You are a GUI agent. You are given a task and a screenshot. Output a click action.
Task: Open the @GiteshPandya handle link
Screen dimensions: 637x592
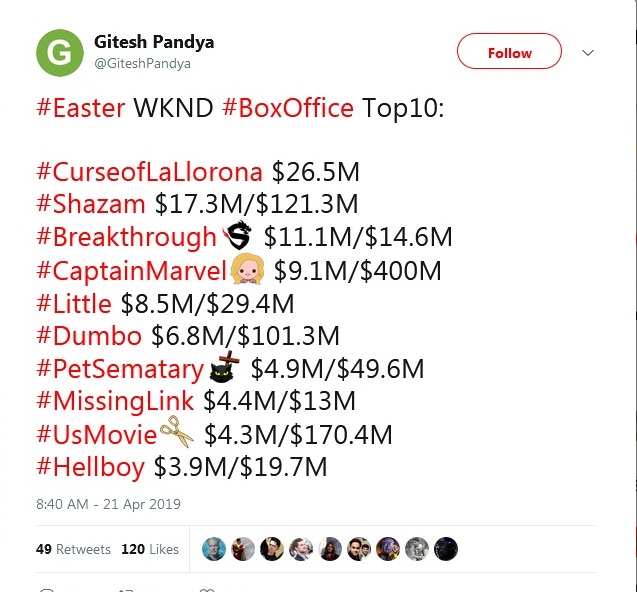(142, 63)
